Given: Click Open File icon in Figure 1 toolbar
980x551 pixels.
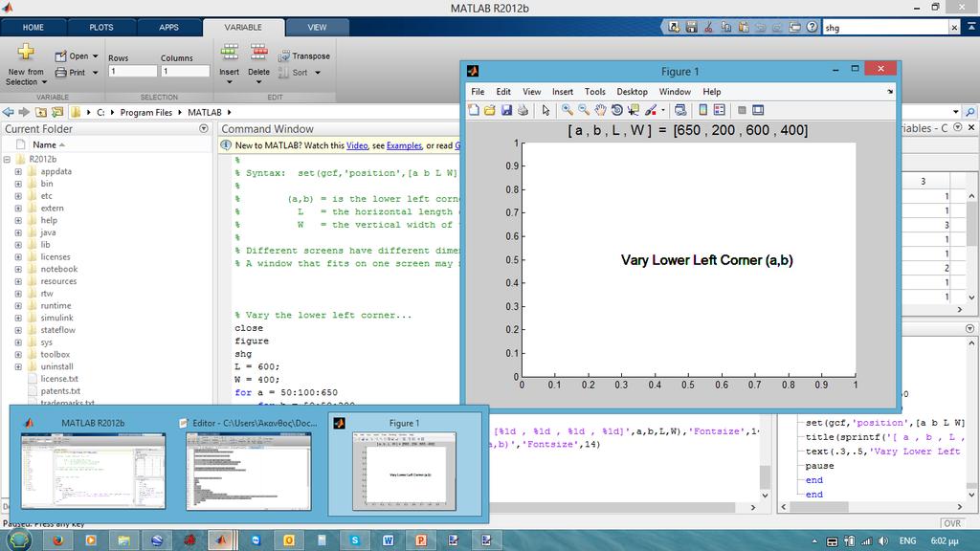Looking at the screenshot, I should pyautogui.click(x=490, y=110).
